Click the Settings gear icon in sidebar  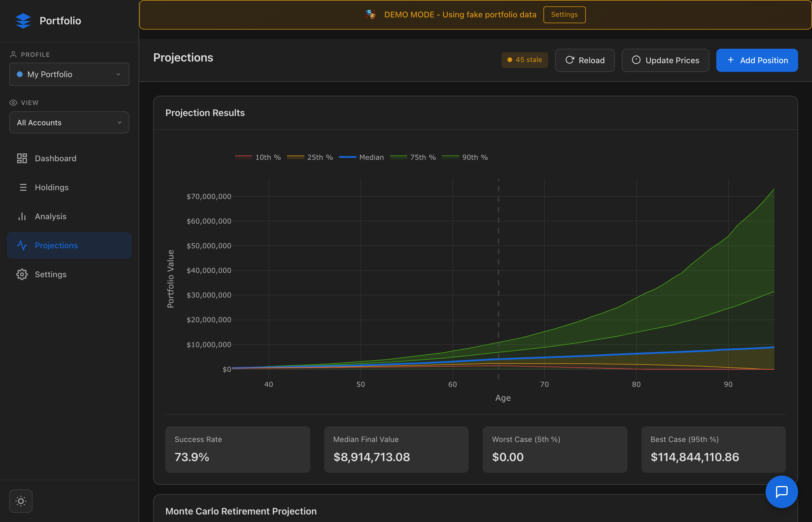[x=22, y=274]
